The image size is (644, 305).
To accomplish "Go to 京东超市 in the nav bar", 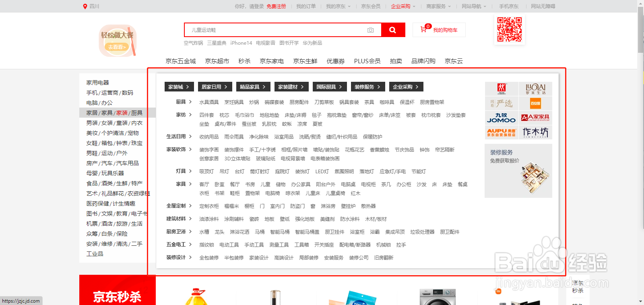I will click(x=217, y=61).
